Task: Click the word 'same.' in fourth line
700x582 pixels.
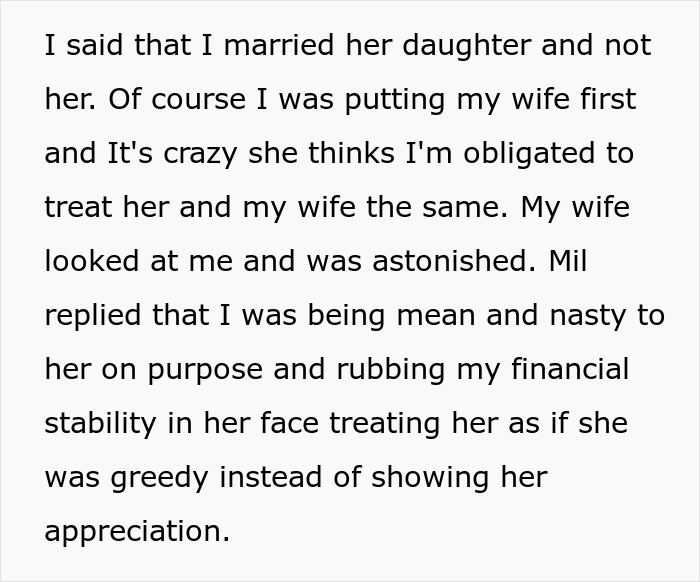Action: tap(465, 209)
